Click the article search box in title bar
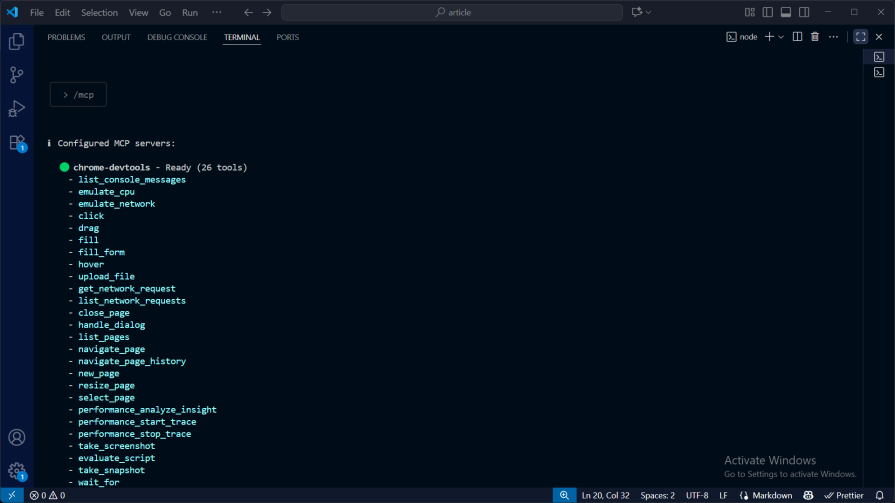Screen dimensions: 895x503 tap(453, 12)
